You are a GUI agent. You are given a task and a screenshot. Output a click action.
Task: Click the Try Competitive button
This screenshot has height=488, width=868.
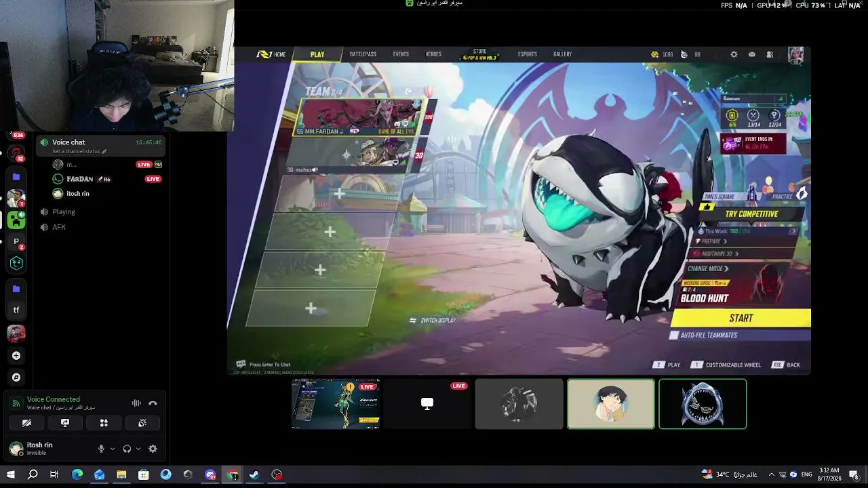click(752, 213)
